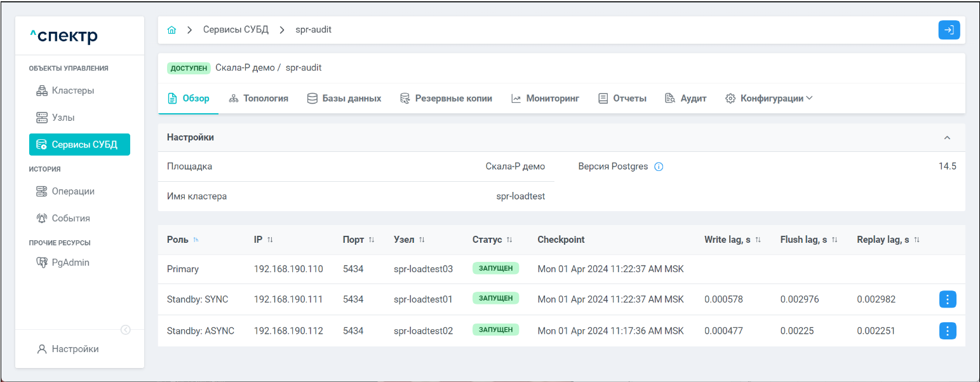Go to Кластеры in the sidebar
The width and height of the screenshot is (980, 382).
coord(72,90)
